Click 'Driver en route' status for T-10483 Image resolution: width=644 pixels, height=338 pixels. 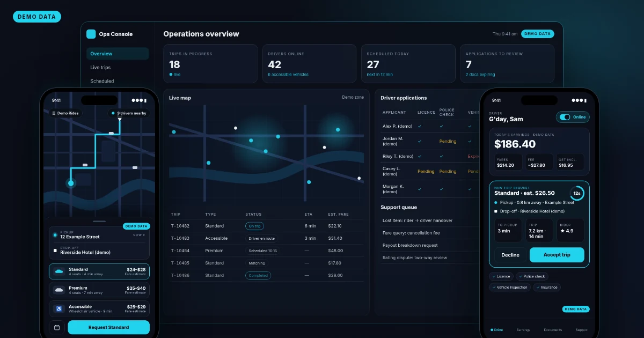point(261,238)
